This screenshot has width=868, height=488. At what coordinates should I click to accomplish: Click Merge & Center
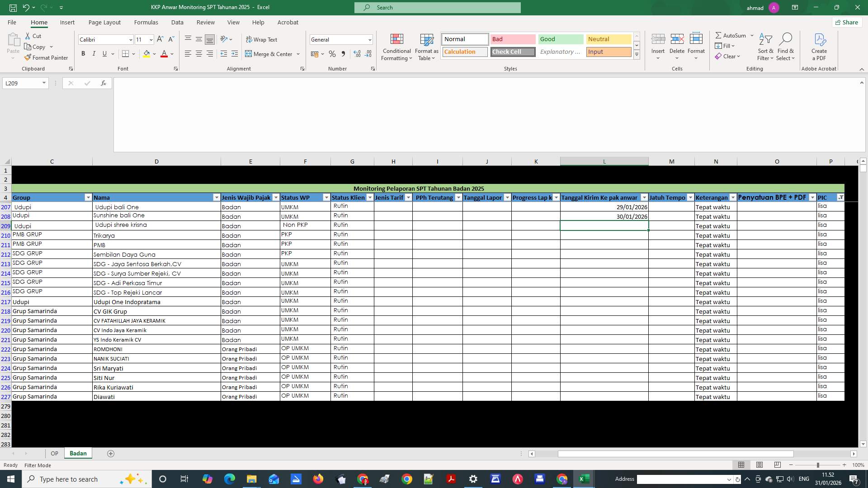tap(269, 54)
